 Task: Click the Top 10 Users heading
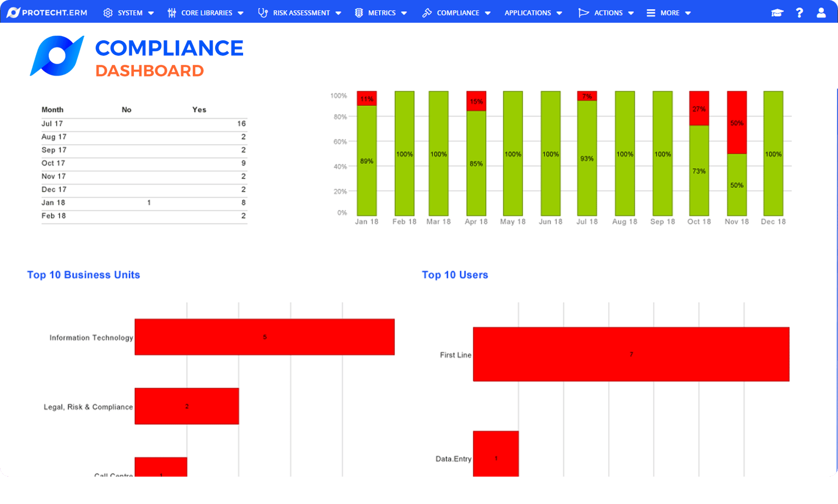click(x=455, y=274)
